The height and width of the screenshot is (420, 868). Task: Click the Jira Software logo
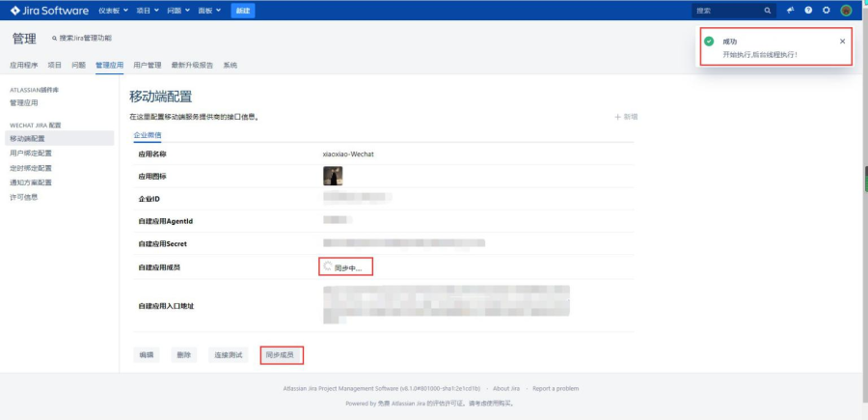click(x=50, y=11)
